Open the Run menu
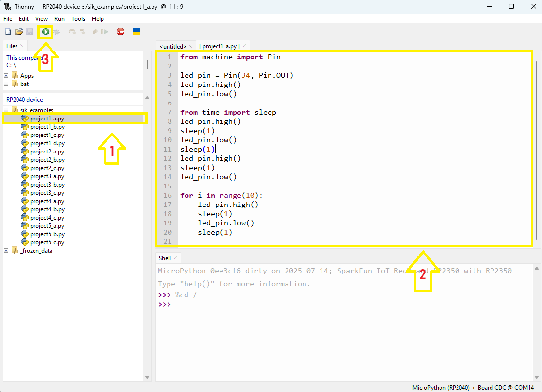This screenshot has width=542, height=392. coord(59,19)
